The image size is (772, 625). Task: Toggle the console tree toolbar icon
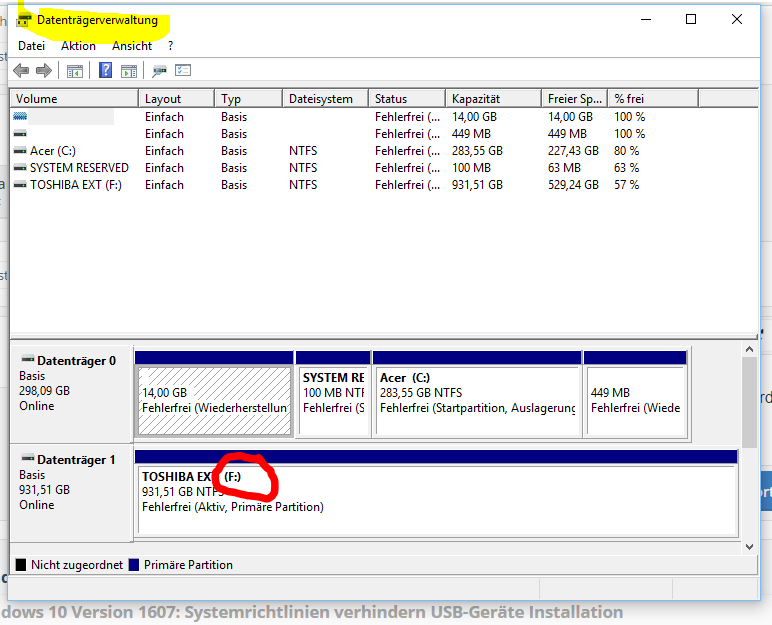(75, 71)
